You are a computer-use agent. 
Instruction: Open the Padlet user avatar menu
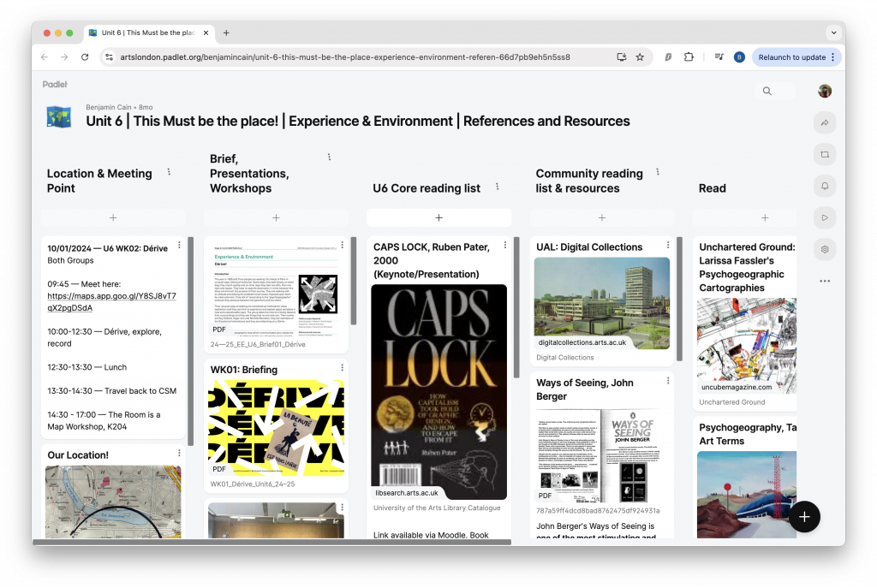click(825, 91)
